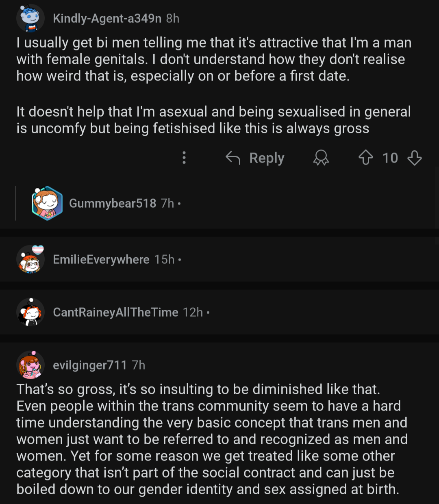Open three-dot options menu on comment
This screenshot has width=439, height=504.
(184, 158)
